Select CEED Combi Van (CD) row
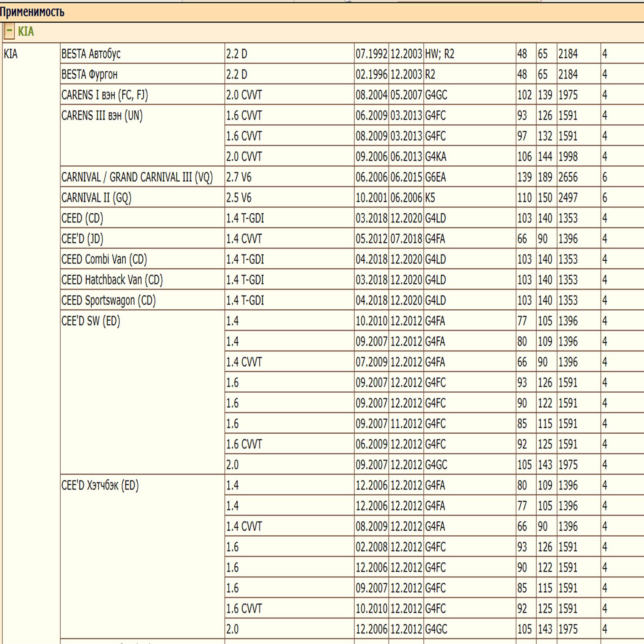The height and width of the screenshot is (644, 644). [104, 259]
